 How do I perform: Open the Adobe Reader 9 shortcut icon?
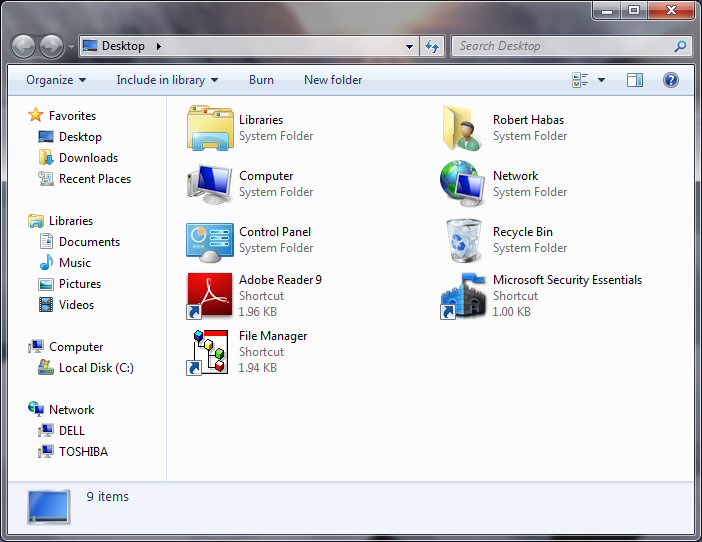pos(210,296)
